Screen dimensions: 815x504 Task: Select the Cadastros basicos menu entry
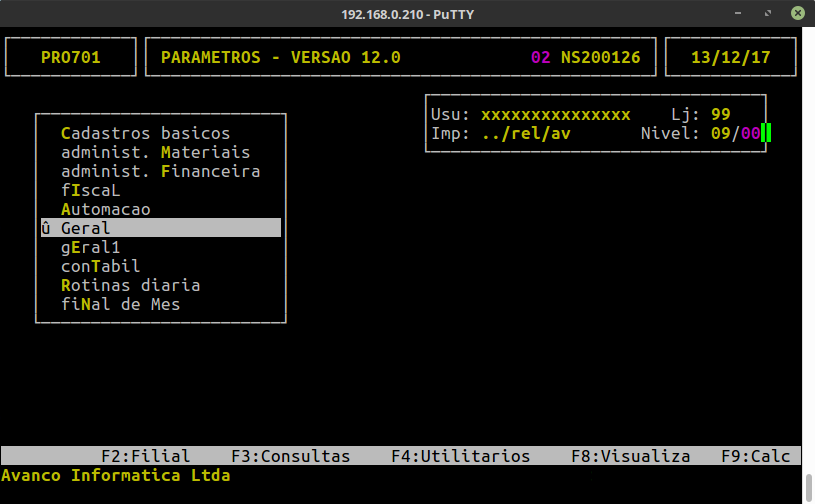[x=145, y=133]
